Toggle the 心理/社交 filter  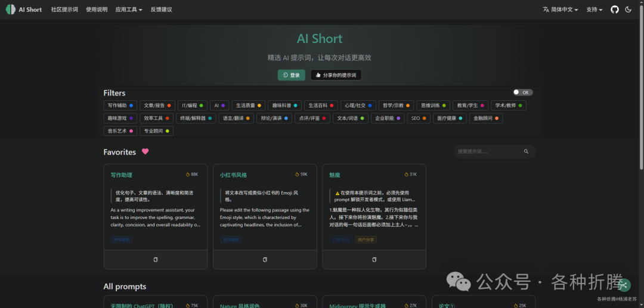[358, 105]
